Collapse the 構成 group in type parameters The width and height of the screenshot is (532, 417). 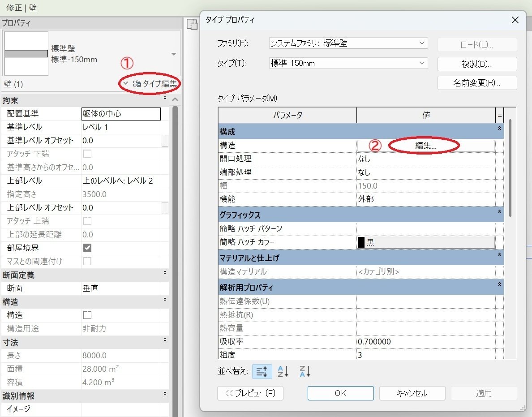[x=499, y=129]
